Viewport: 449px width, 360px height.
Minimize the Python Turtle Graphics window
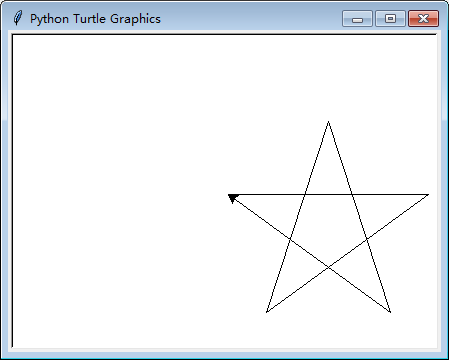357,18
